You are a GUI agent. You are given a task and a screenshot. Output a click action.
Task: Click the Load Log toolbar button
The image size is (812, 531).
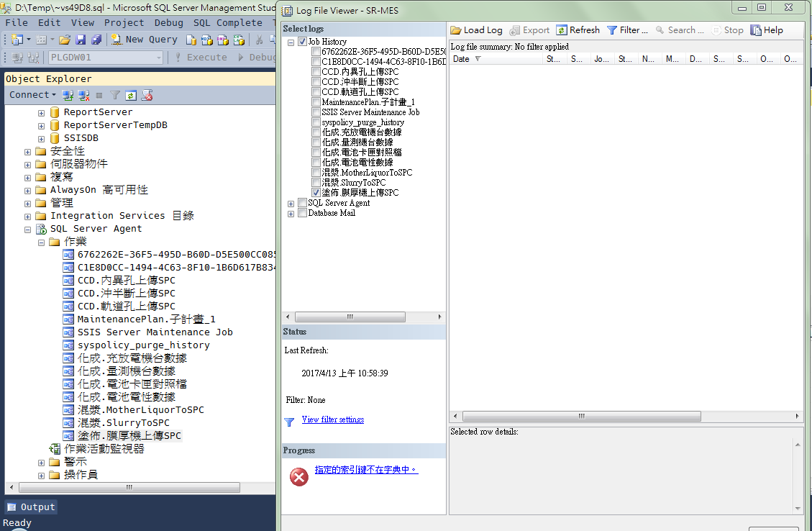pyautogui.click(x=476, y=30)
